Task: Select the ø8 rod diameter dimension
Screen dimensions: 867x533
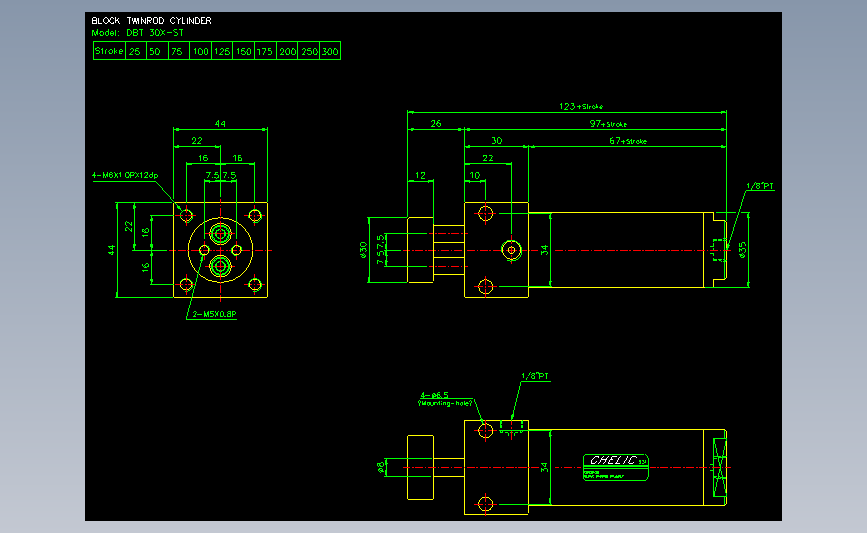Action: tap(380, 468)
